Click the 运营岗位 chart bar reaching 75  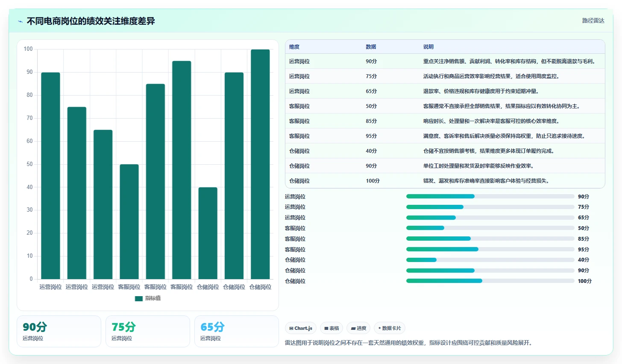pos(77,193)
